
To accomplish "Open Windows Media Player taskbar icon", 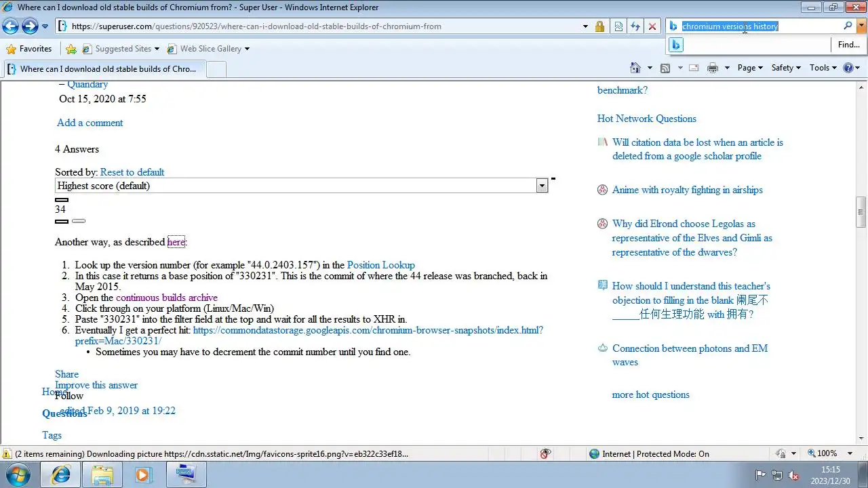I will 143,474.
